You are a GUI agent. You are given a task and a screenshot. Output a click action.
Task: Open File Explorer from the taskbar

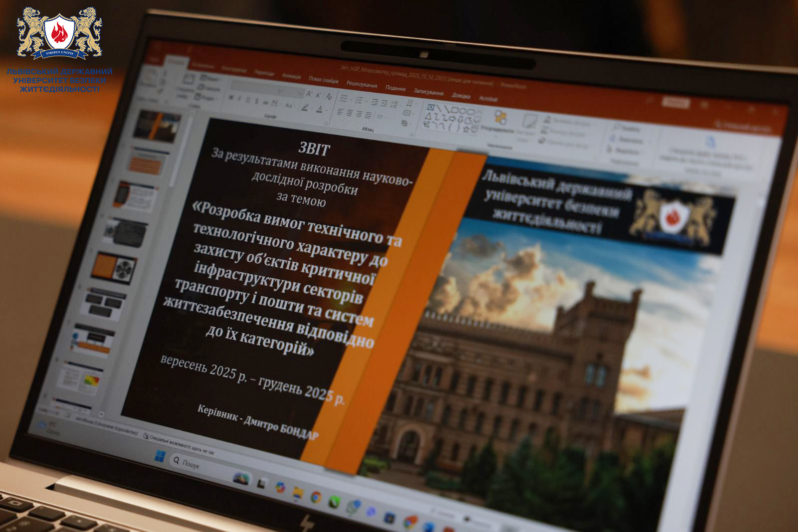(298, 493)
